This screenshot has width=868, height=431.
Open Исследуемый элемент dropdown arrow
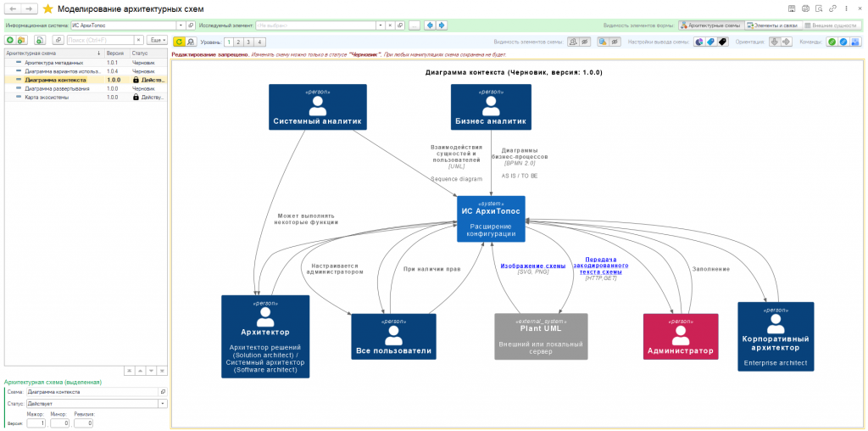[381, 25]
